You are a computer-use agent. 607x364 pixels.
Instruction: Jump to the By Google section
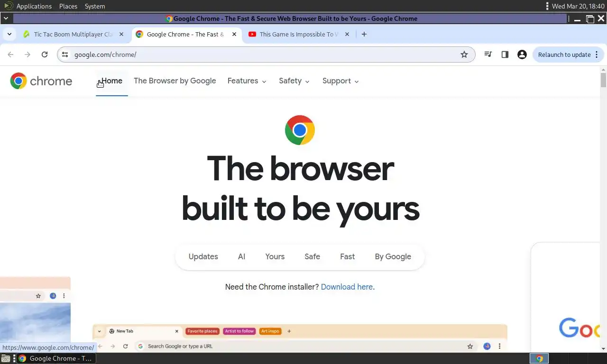point(393,256)
